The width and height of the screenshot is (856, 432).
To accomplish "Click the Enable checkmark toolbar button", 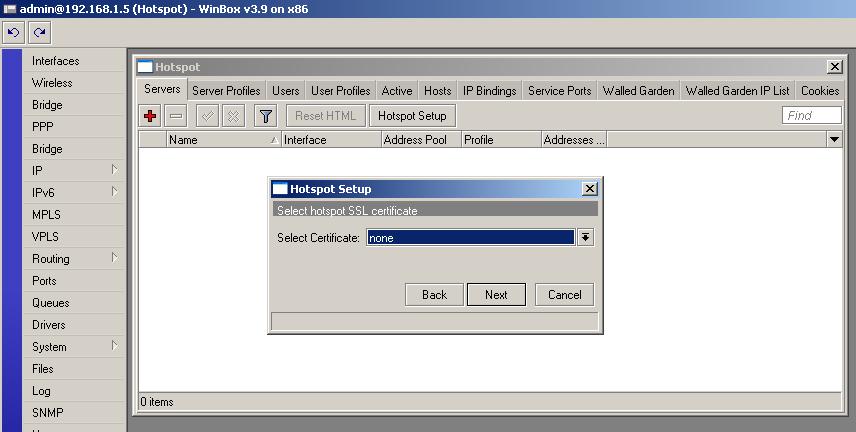I will tap(207, 116).
